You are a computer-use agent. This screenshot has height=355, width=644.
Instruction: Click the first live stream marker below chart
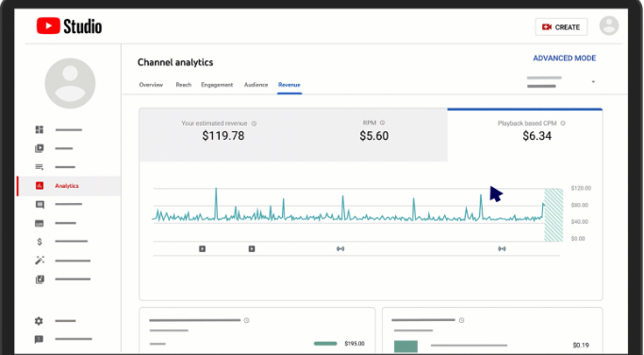coord(340,249)
